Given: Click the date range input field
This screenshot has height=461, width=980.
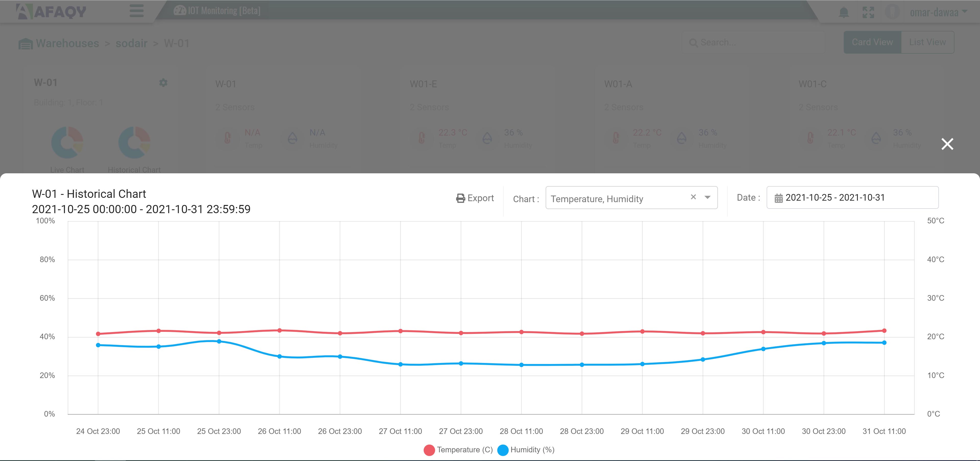Looking at the screenshot, I should (x=852, y=197).
